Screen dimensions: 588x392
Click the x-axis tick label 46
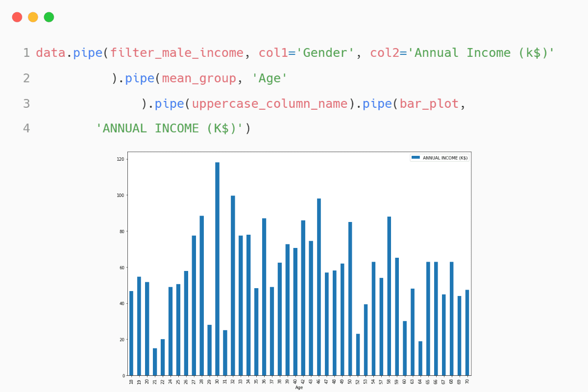tap(319, 381)
